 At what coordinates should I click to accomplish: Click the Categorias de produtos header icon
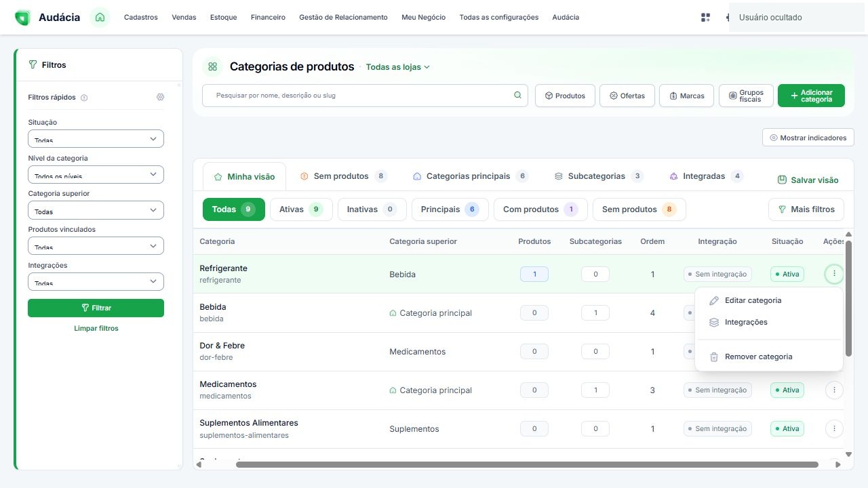click(212, 66)
